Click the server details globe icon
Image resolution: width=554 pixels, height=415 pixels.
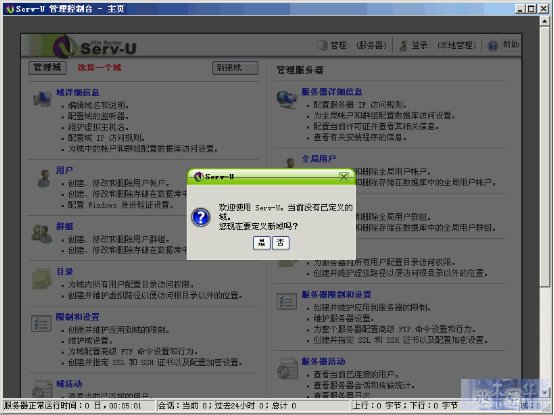pos(286,99)
